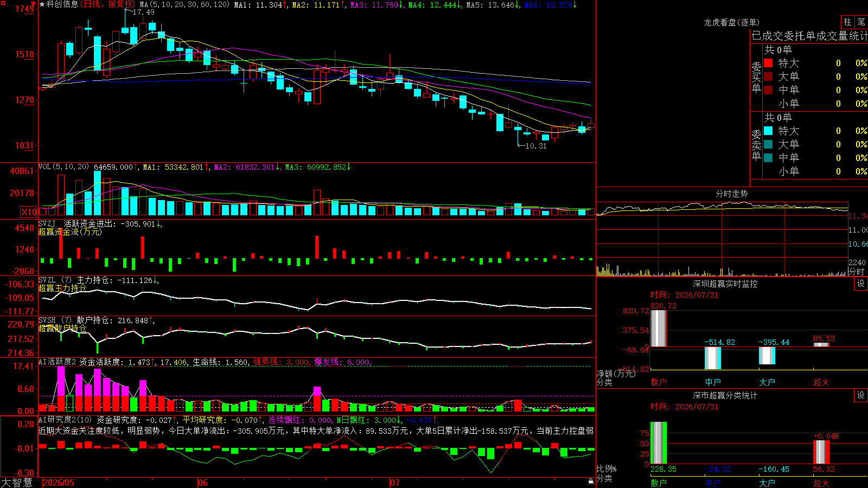Click the star icon beside 科创信息
This screenshot has height=488, width=868.
coord(42,4)
